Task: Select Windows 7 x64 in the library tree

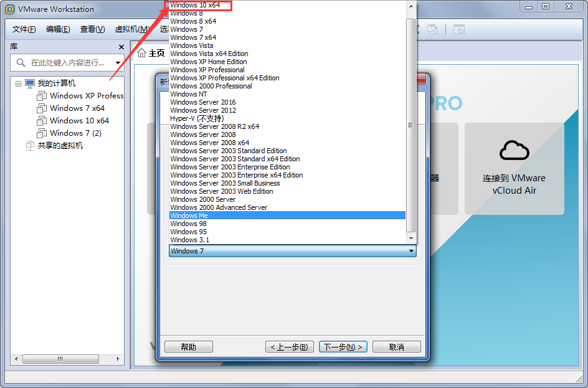Action: (77, 108)
